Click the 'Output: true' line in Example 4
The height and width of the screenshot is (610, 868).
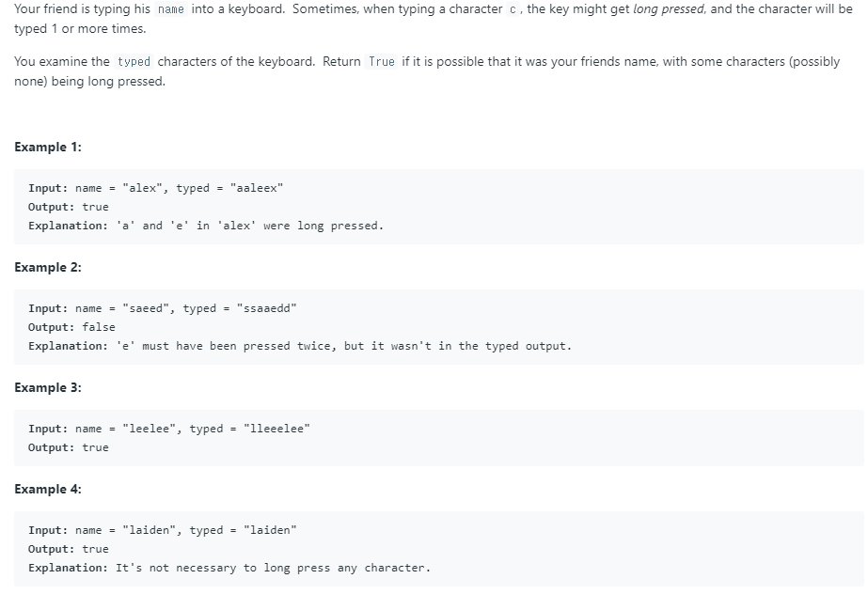(68, 549)
